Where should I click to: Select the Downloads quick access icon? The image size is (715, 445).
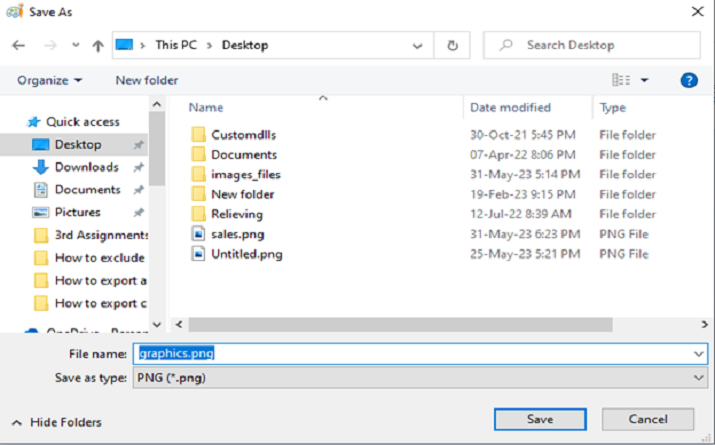click(x=40, y=167)
